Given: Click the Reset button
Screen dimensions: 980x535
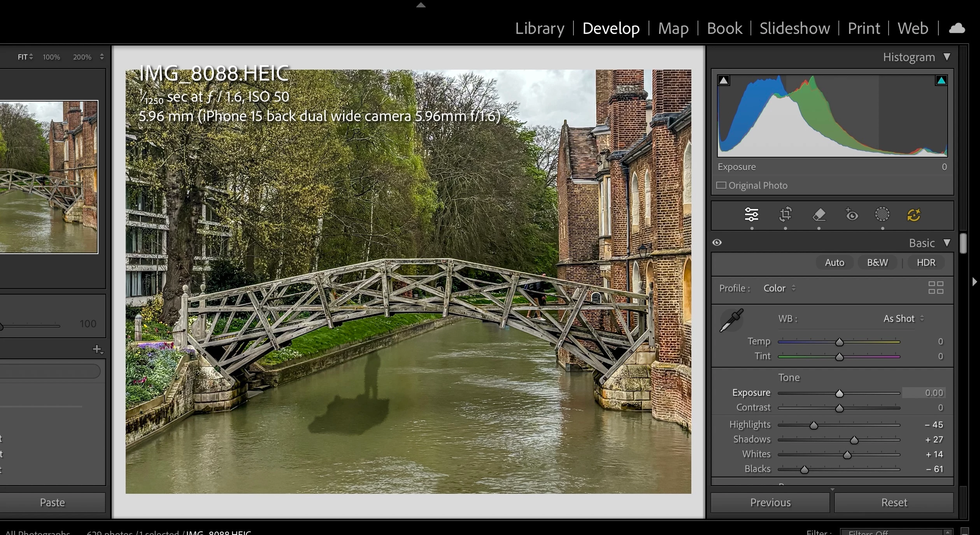Looking at the screenshot, I should (x=894, y=502).
